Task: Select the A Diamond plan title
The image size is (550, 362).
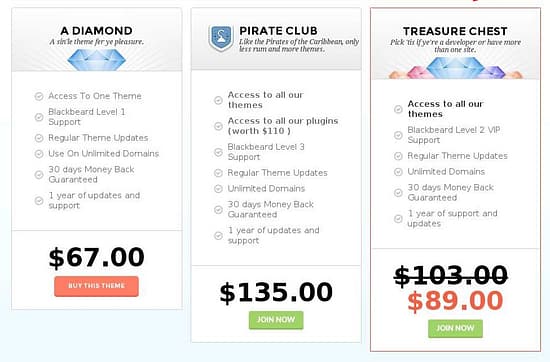Action: 96,31
